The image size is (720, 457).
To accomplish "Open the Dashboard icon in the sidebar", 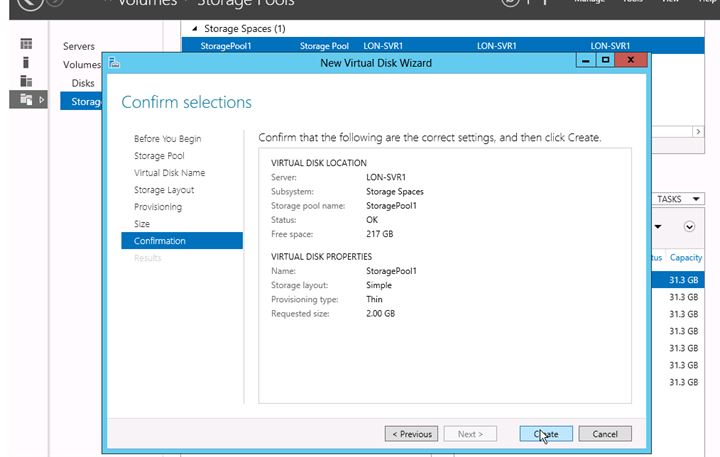I will (x=27, y=45).
